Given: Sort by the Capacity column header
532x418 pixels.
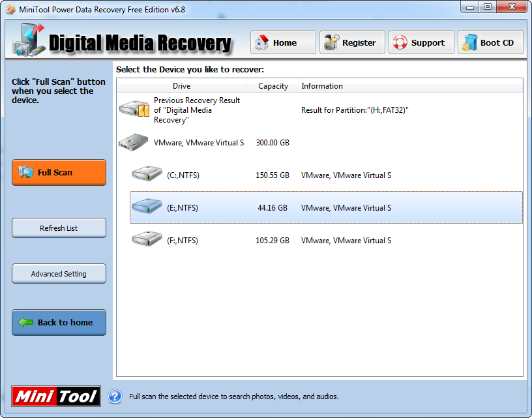Looking at the screenshot, I should tap(273, 86).
